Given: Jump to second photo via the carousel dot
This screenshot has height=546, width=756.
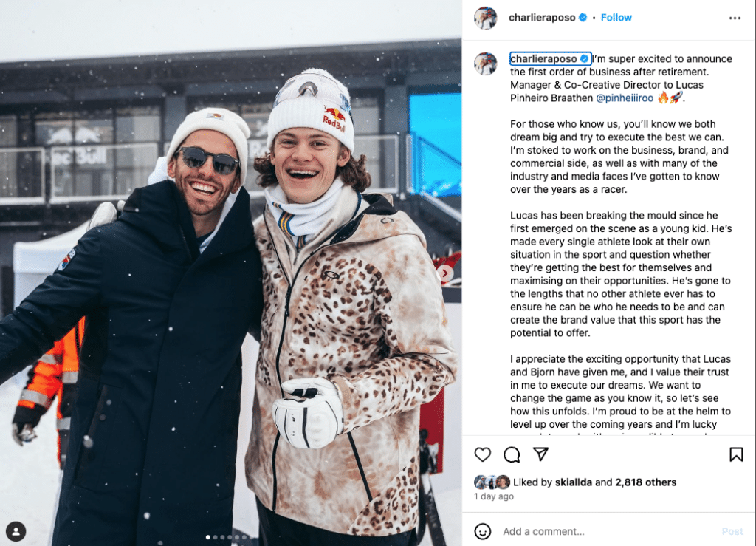Looking at the screenshot, I should click(215, 537).
